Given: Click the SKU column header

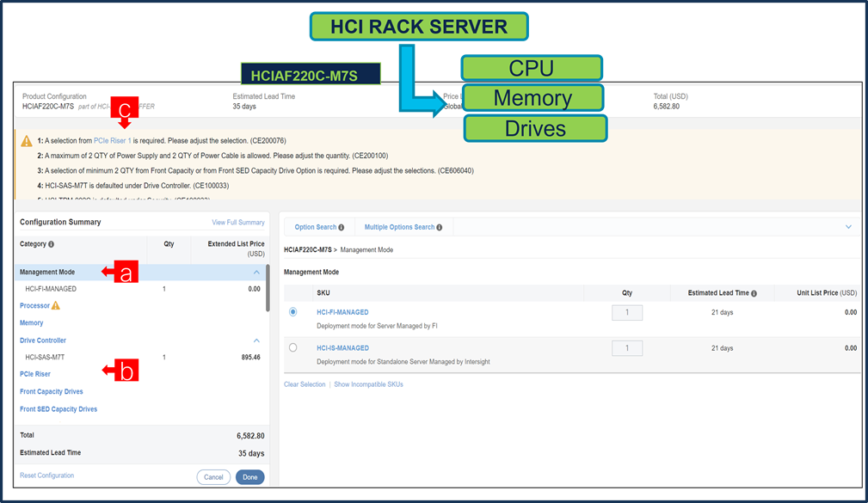Looking at the screenshot, I should (x=323, y=293).
